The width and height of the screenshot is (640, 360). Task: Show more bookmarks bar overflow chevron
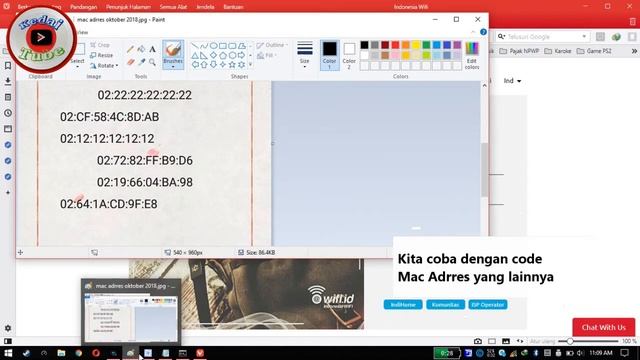(x=634, y=51)
